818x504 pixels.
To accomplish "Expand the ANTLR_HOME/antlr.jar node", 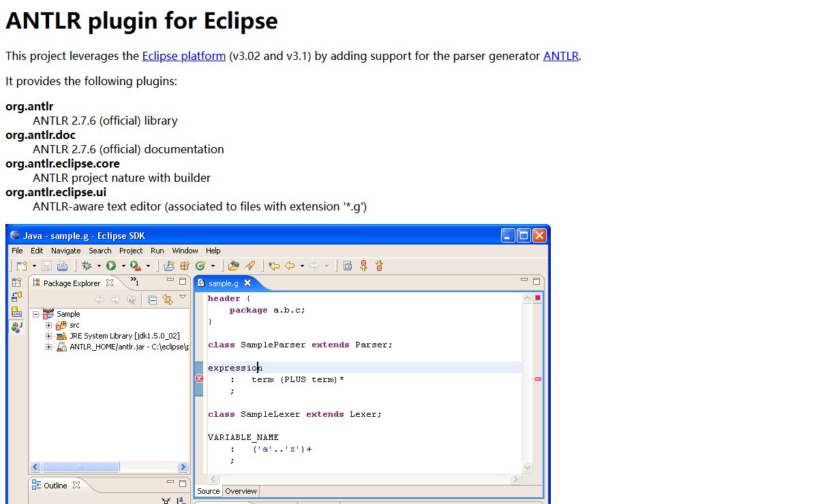I will pos(49,347).
